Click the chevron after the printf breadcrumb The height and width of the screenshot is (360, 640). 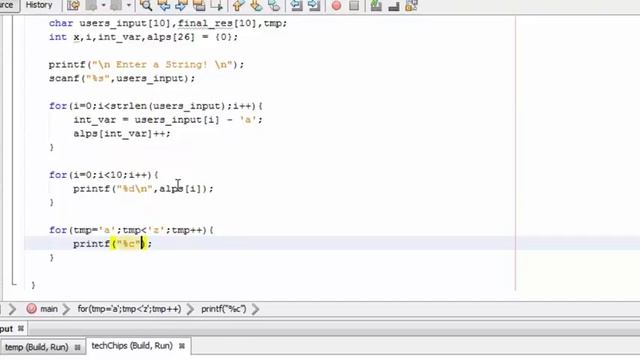pos(256,309)
